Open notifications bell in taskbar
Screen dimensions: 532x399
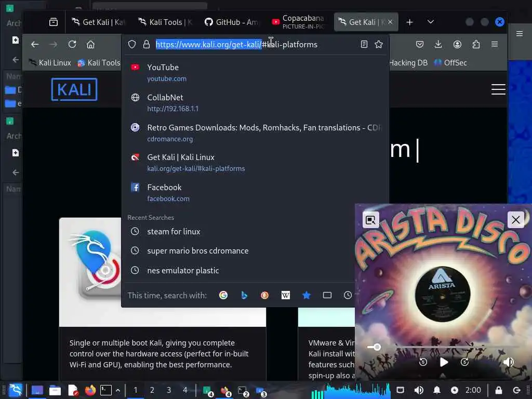click(x=437, y=390)
